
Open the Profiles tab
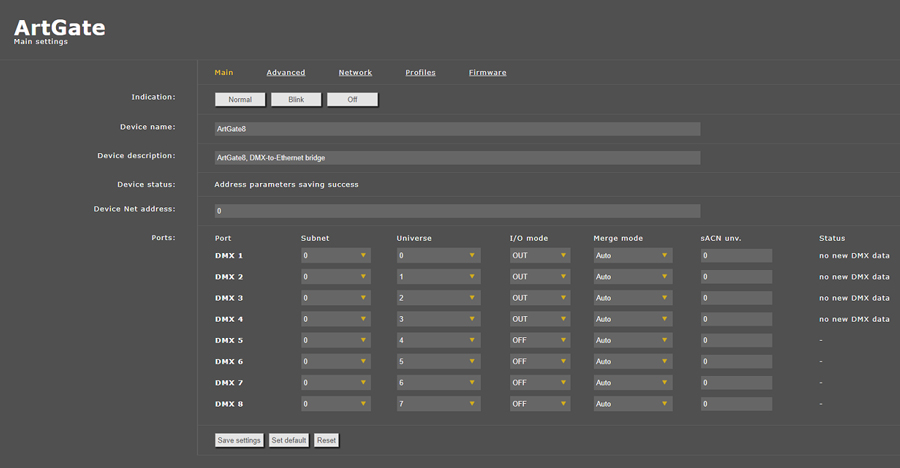click(x=420, y=72)
